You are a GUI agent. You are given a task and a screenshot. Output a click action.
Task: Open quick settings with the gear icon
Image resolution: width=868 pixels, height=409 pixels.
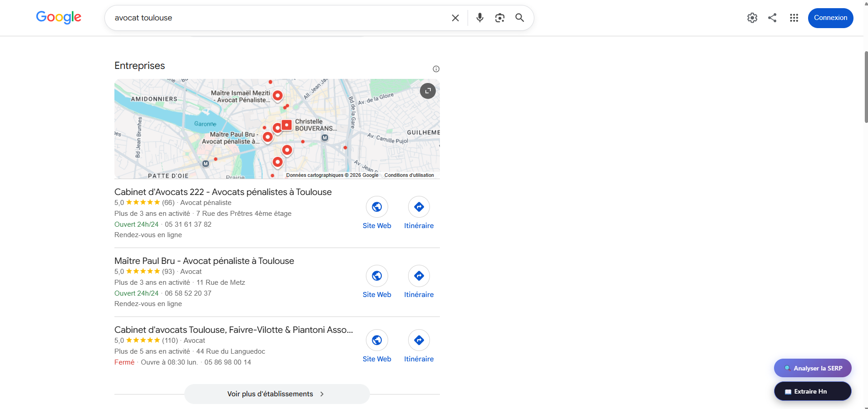coord(752,18)
